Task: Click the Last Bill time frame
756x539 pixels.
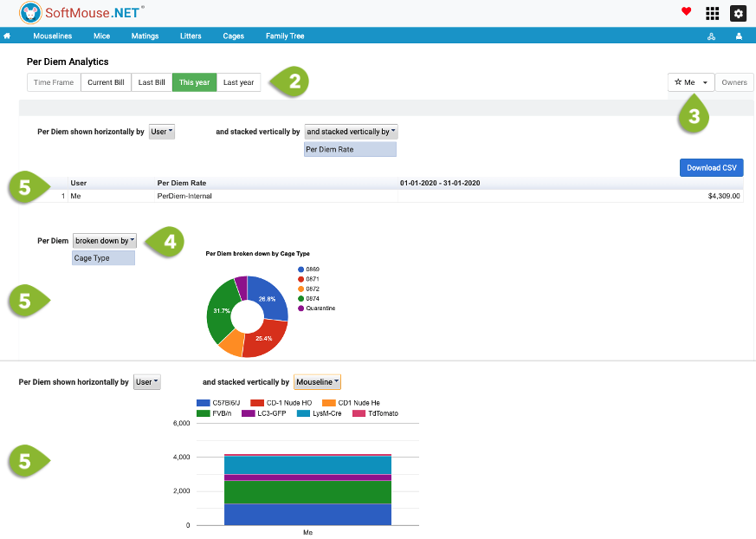Action: 152,82
